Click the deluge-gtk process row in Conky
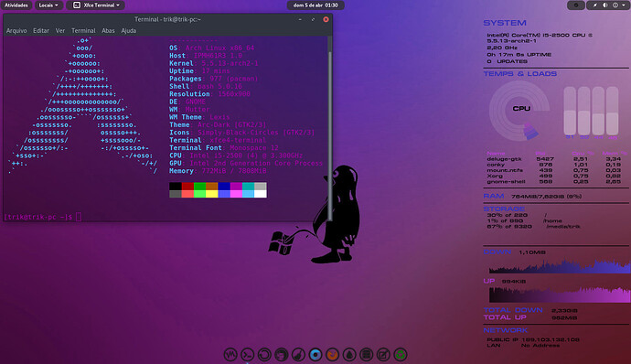The image size is (631, 364). (x=554, y=159)
